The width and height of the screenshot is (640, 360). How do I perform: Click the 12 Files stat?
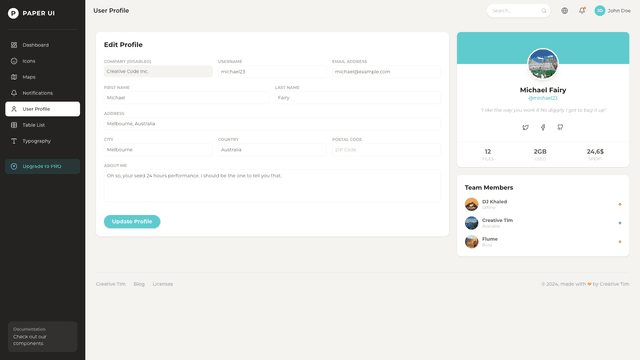coord(488,154)
